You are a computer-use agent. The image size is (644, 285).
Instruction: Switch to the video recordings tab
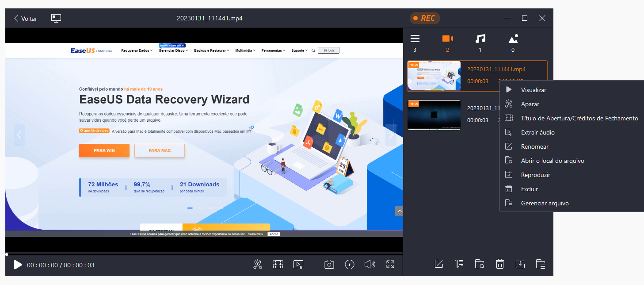click(448, 39)
